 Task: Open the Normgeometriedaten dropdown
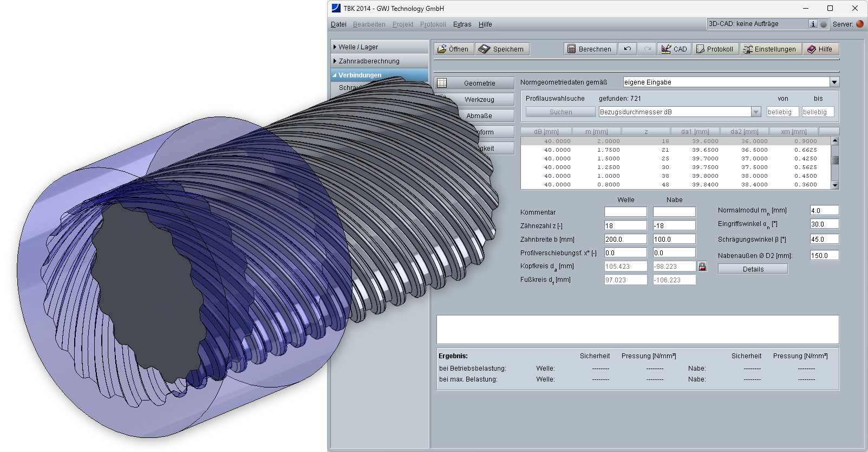(834, 82)
